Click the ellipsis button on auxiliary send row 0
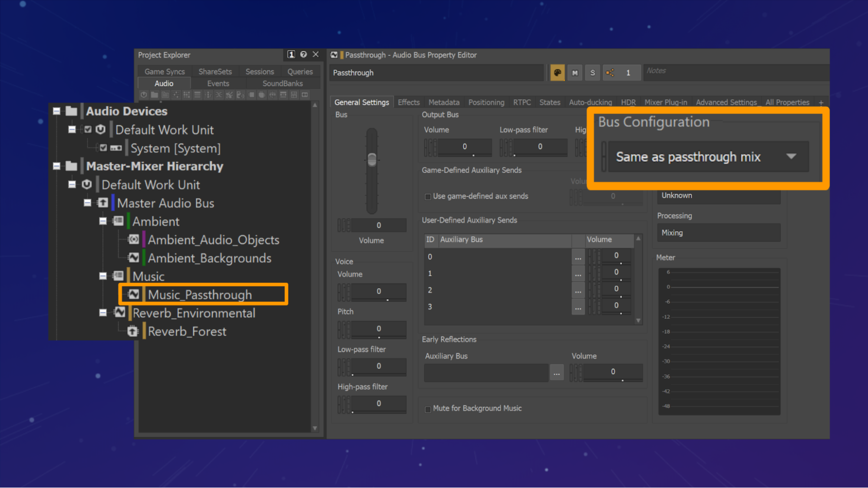 (x=578, y=257)
